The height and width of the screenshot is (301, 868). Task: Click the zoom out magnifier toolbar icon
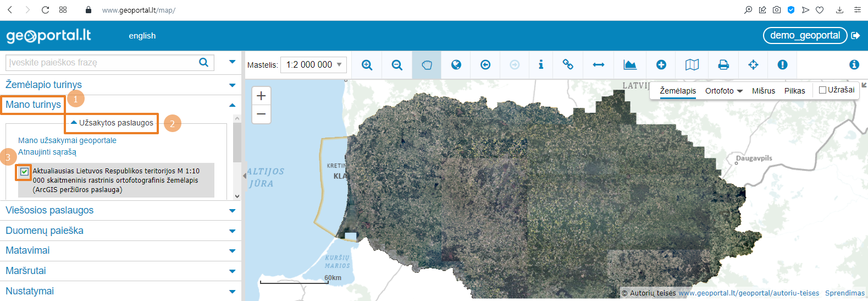point(397,65)
